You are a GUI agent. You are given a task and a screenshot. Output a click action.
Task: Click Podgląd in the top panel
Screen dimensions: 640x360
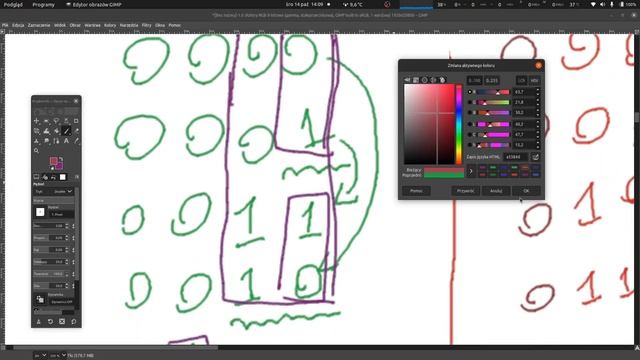[13, 4]
